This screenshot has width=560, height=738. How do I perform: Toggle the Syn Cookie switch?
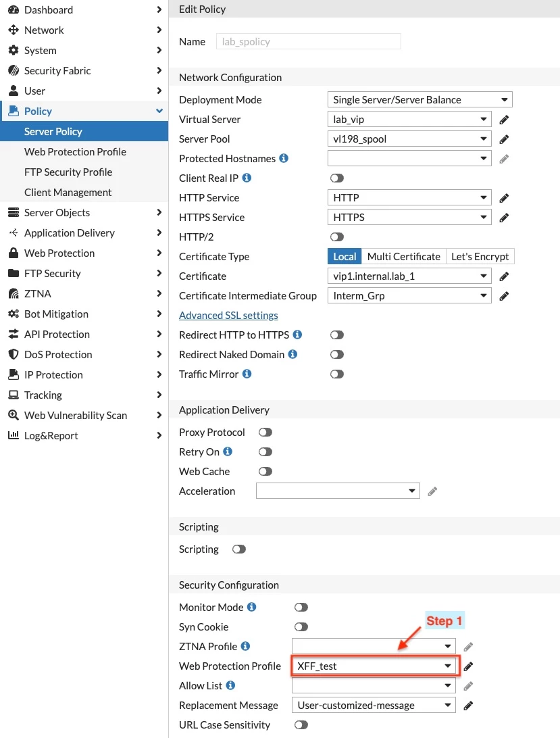click(301, 627)
